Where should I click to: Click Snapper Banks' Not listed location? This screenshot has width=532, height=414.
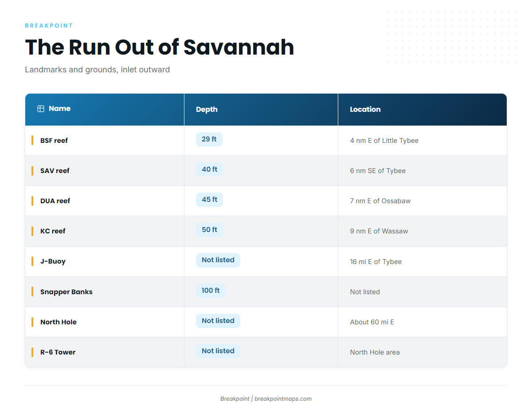(365, 292)
